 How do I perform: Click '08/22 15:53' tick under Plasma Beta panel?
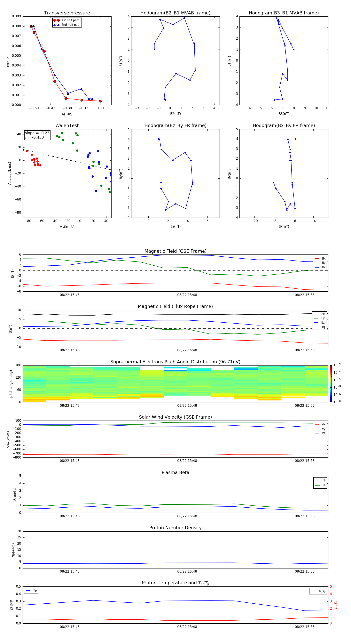(305, 516)
